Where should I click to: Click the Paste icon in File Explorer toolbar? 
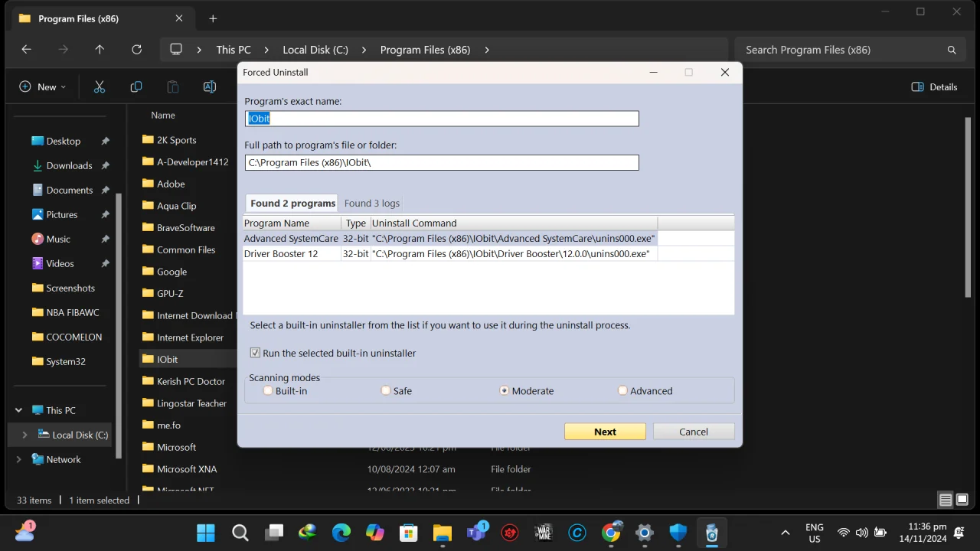coord(173,86)
